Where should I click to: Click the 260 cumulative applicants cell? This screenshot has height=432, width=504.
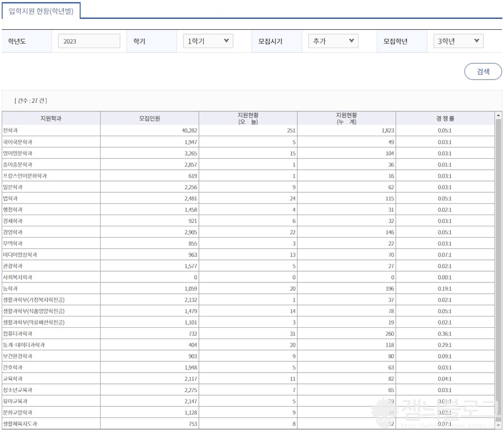click(347, 333)
